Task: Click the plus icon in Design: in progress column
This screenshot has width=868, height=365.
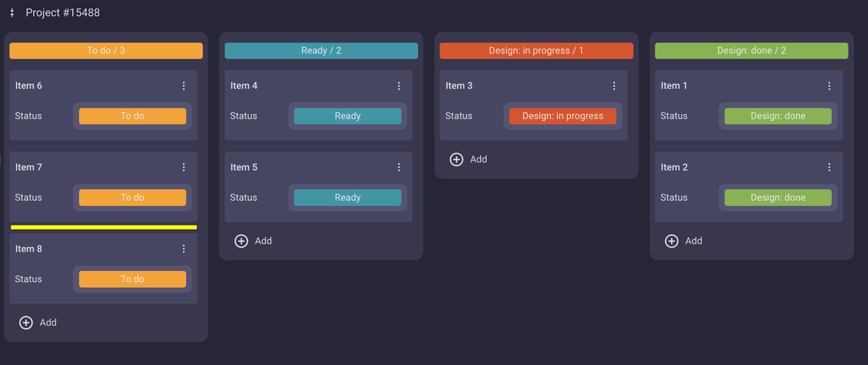Action: click(x=456, y=160)
